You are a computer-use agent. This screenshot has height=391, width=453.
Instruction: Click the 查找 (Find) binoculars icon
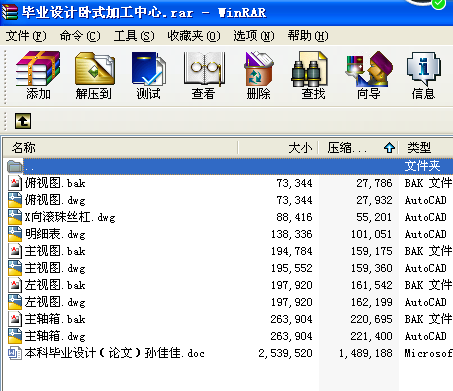(310, 69)
